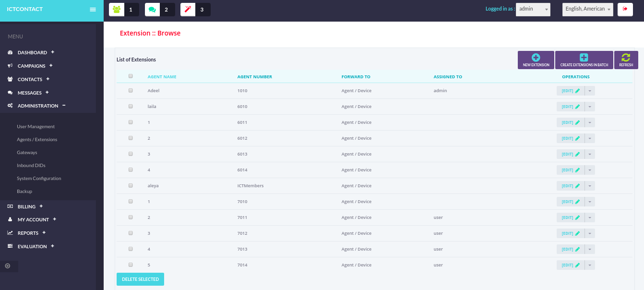This screenshot has height=290, width=644.
Task: Click the 7013 agent number cell
Action: [242, 249]
